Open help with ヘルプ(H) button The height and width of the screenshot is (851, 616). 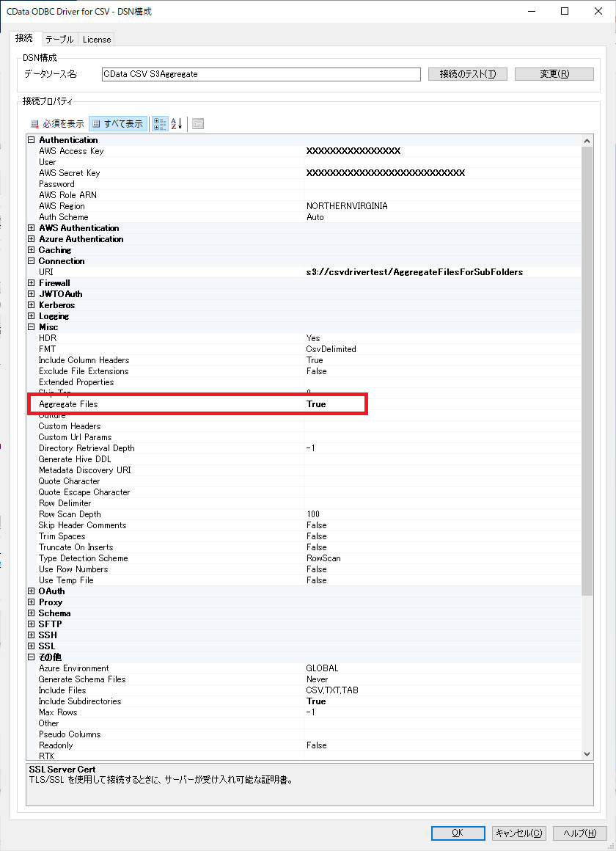579,833
